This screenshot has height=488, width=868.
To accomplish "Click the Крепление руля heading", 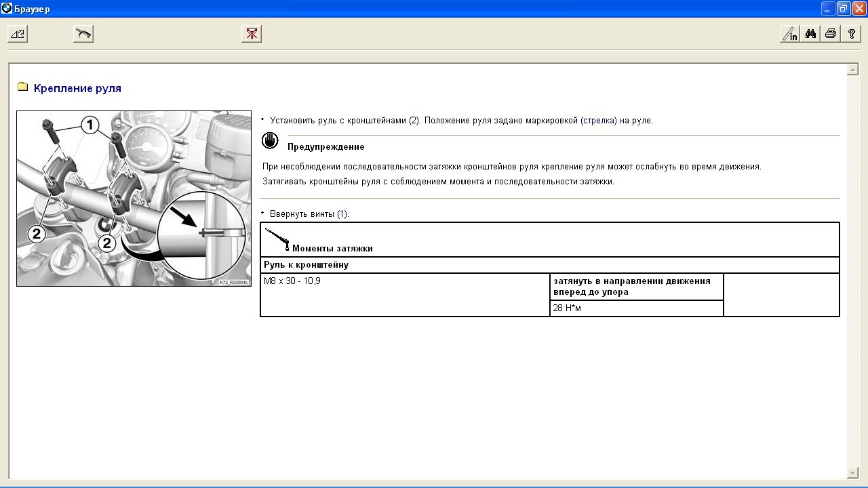I will coord(77,89).
